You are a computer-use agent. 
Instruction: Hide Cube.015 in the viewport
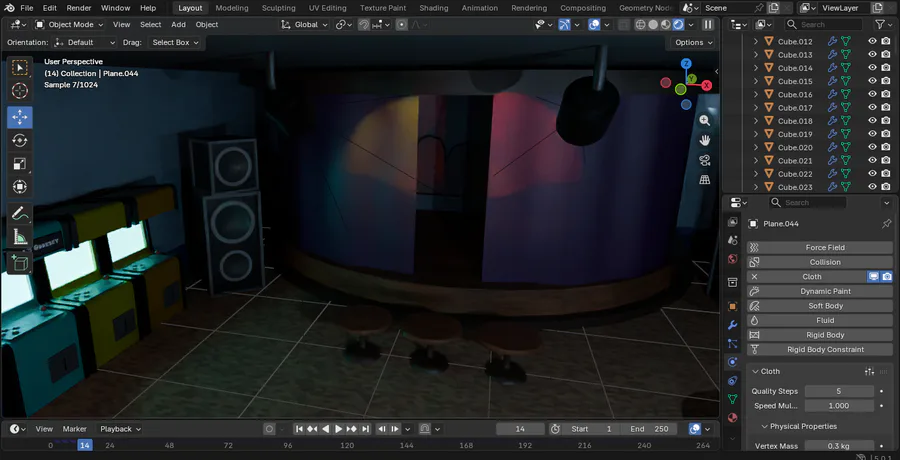pos(872,81)
